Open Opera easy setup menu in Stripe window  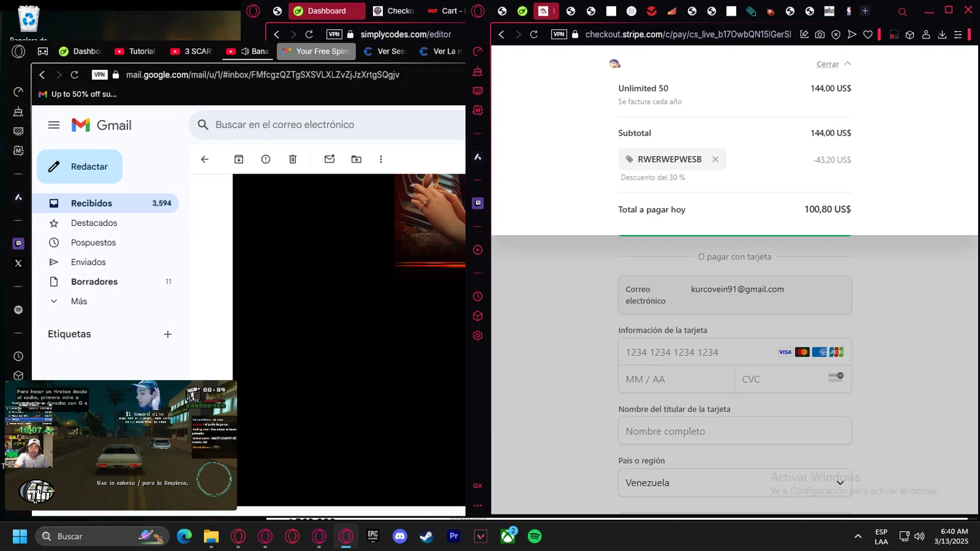coord(958,35)
